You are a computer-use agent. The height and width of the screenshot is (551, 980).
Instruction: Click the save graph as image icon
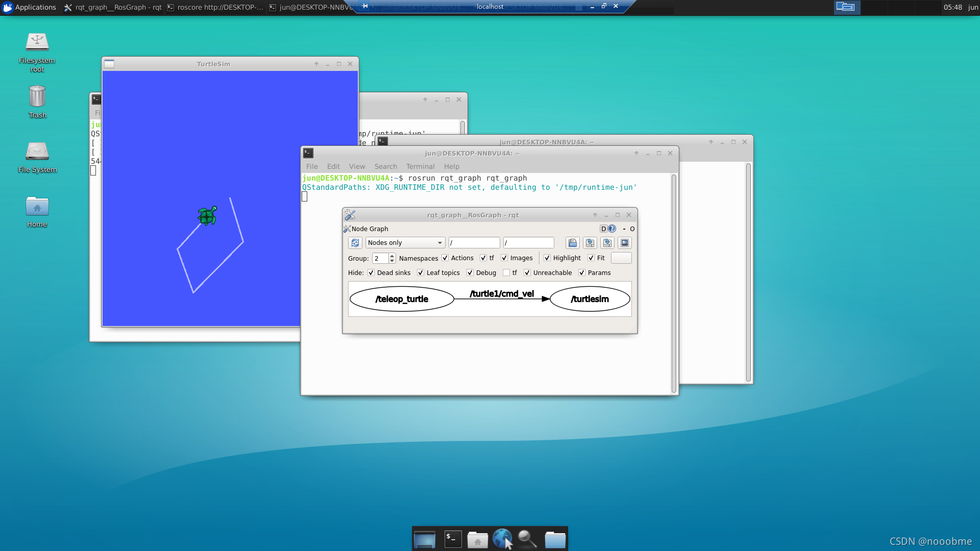(x=625, y=243)
